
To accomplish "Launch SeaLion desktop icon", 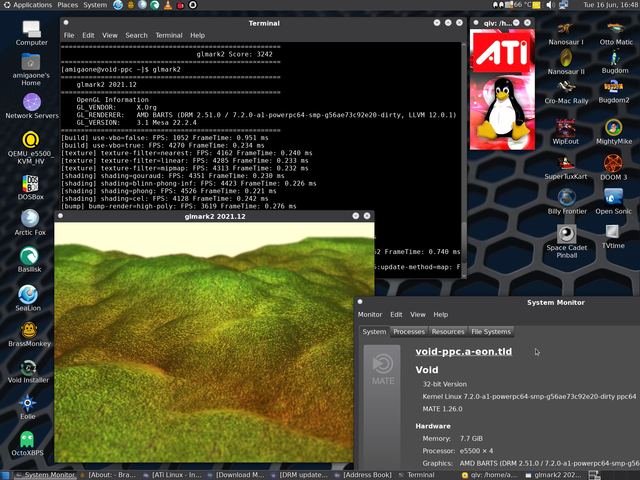I will (28, 298).
